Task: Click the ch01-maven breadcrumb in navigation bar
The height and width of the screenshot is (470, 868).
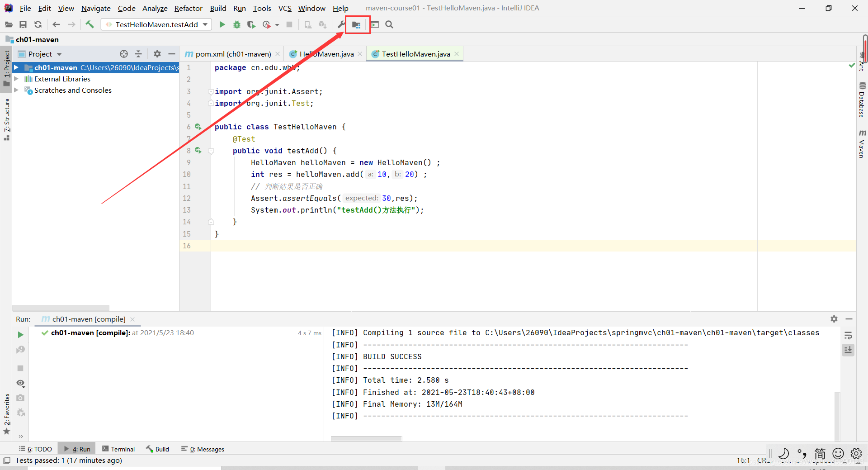Action: [33, 39]
